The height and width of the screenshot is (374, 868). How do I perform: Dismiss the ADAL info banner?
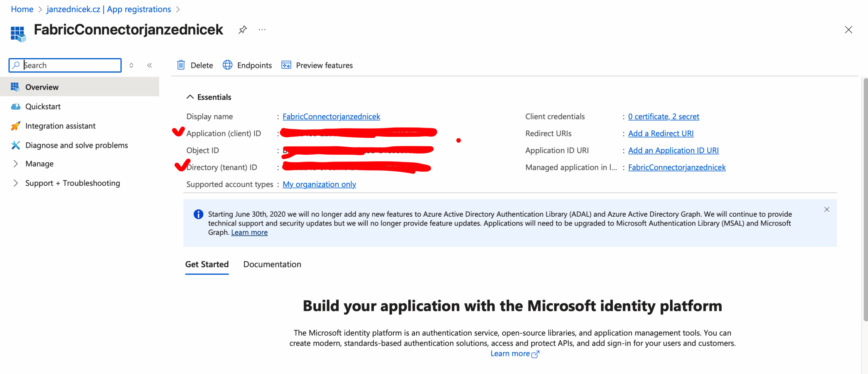click(x=827, y=210)
